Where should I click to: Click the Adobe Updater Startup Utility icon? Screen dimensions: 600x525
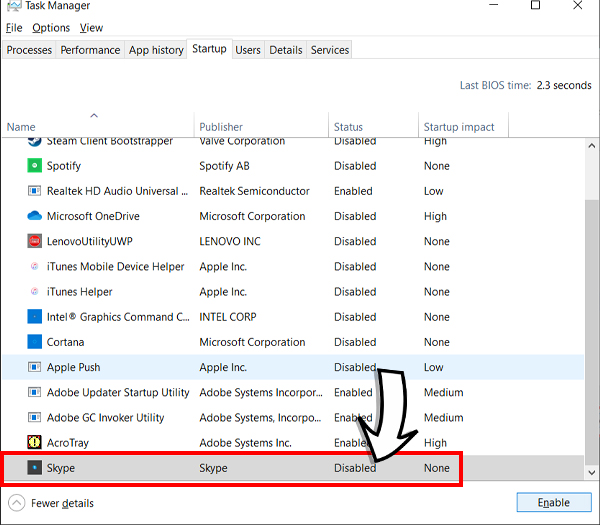34,392
